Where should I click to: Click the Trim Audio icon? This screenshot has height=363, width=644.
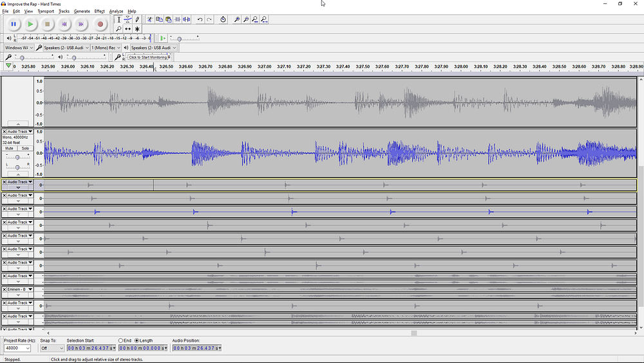[x=178, y=19]
